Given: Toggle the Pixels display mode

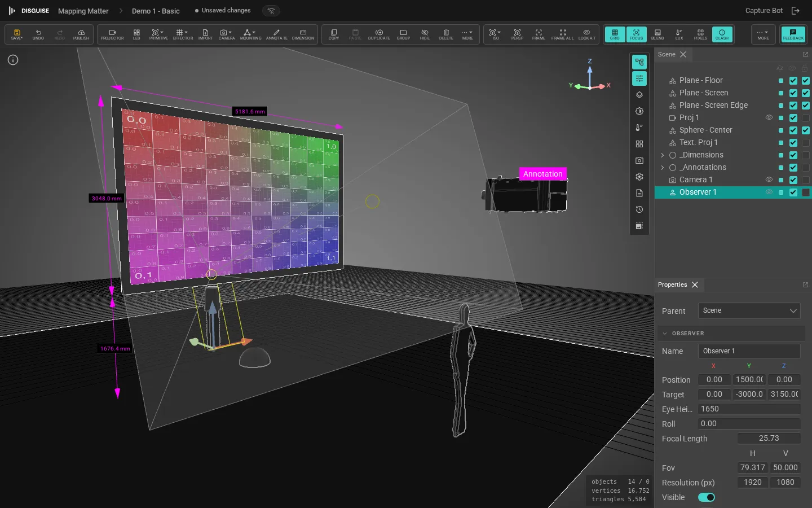Looking at the screenshot, I should [x=700, y=34].
